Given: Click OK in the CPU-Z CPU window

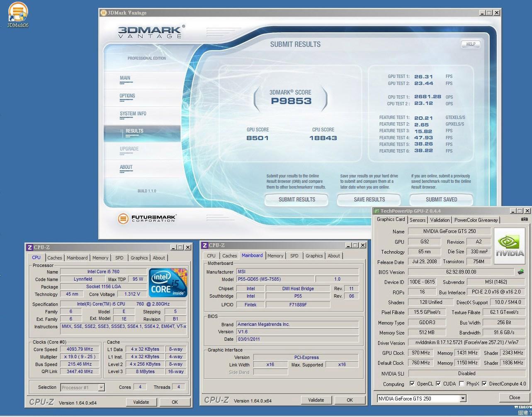Looking at the screenshot, I should [175, 402].
